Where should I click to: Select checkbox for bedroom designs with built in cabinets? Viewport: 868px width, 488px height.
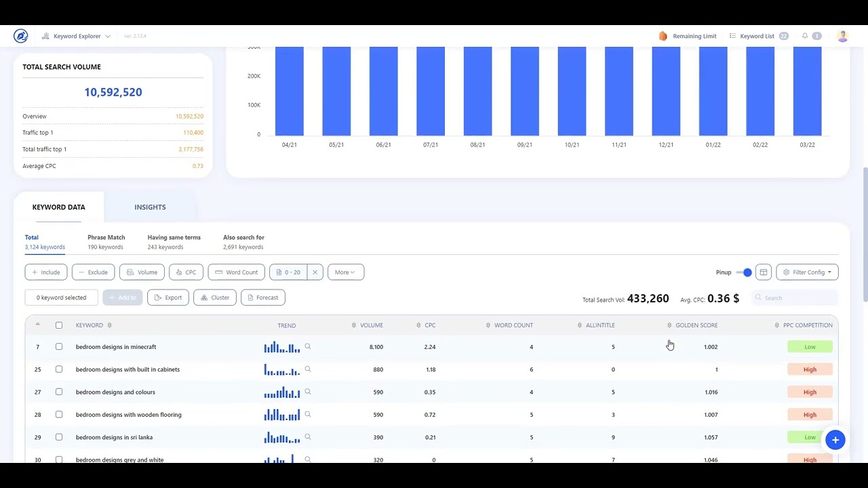coord(59,369)
